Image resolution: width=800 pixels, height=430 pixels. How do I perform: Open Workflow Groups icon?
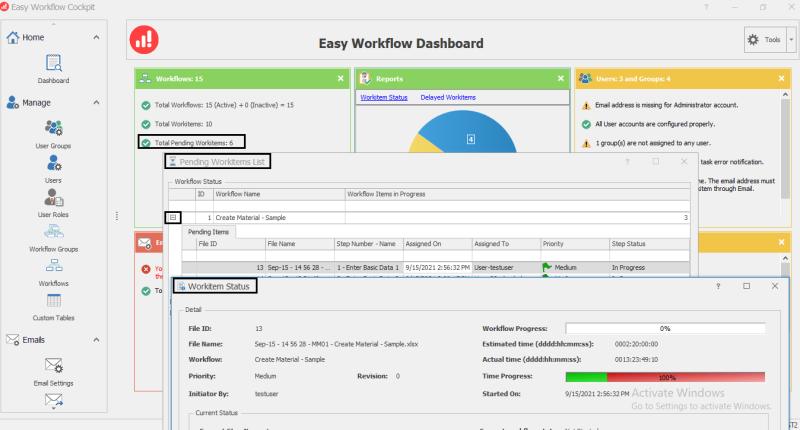click(53, 234)
